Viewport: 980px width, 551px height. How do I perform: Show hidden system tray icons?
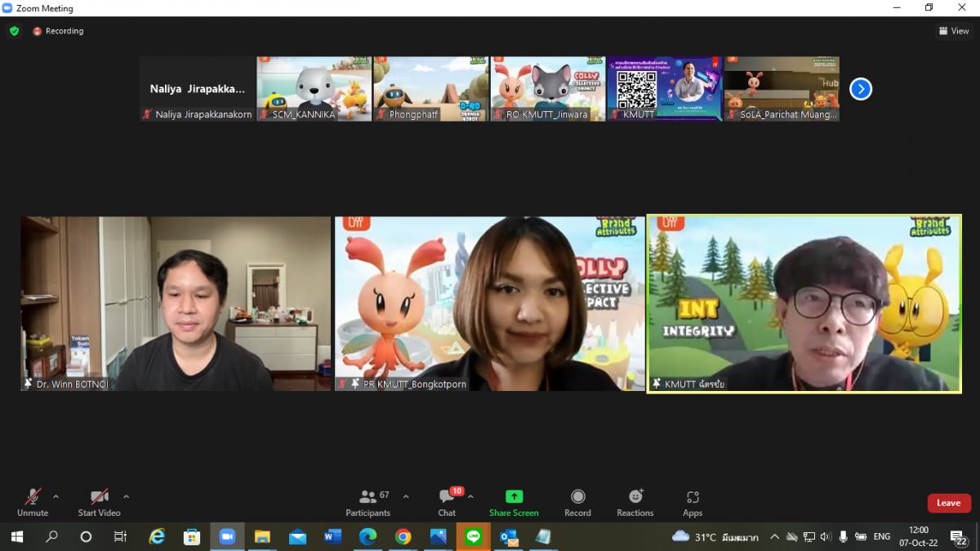(774, 536)
